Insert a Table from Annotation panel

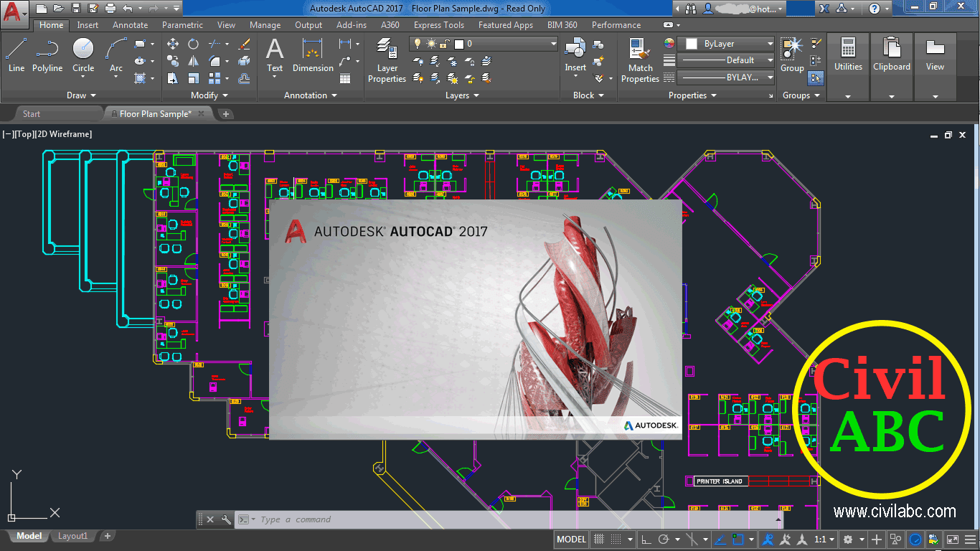345,78
